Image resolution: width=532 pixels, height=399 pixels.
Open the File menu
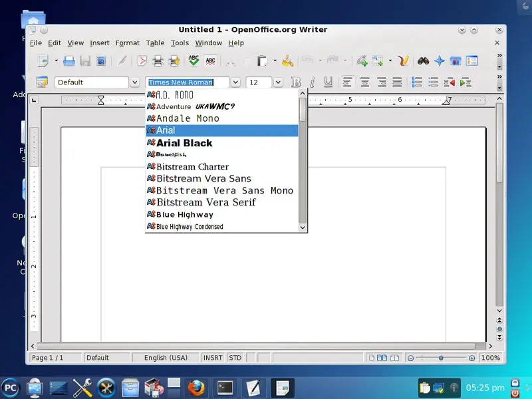coord(36,43)
